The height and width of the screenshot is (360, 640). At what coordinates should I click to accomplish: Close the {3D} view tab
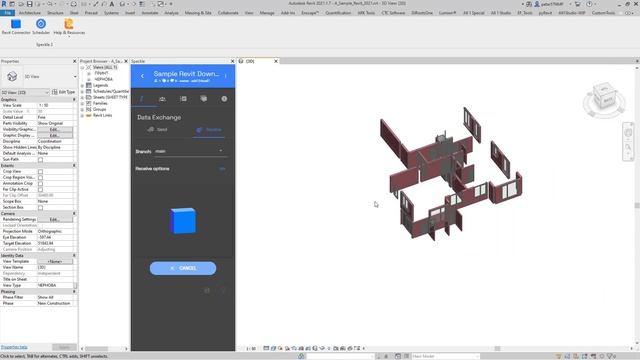click(276, 61)
